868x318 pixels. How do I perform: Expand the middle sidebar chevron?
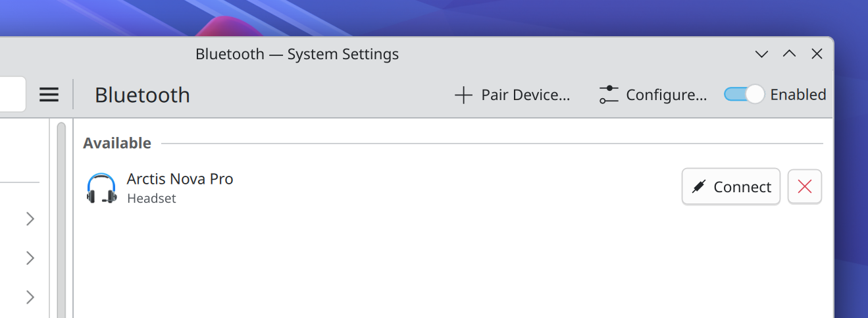pyautogui.click(x=30, y=258)
